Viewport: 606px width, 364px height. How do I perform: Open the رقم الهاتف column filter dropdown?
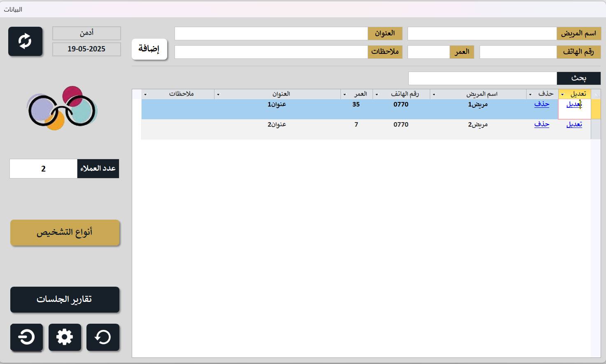(x=377, y=95)
